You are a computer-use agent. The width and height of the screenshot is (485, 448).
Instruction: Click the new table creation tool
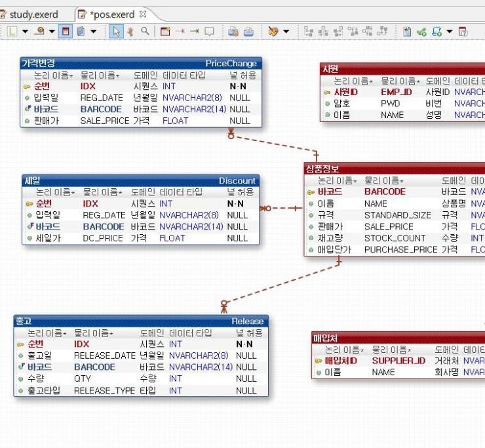tap(165, 31)
